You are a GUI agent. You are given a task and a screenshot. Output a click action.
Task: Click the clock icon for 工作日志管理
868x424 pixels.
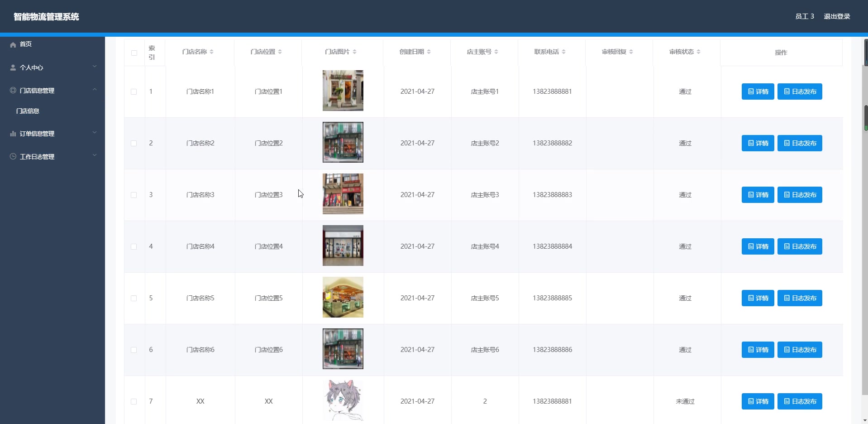click(x=13, y=156)
